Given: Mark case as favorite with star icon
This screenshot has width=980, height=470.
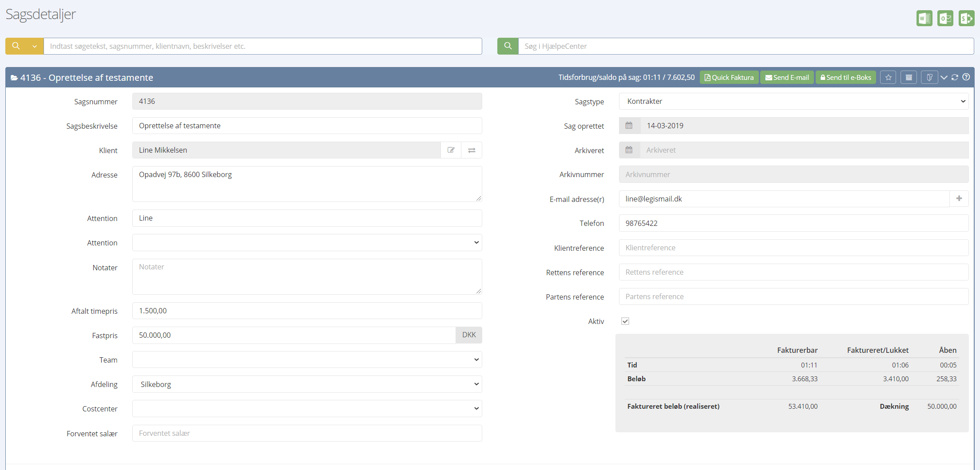Looking at the screenshot, I should click(888, 78).
